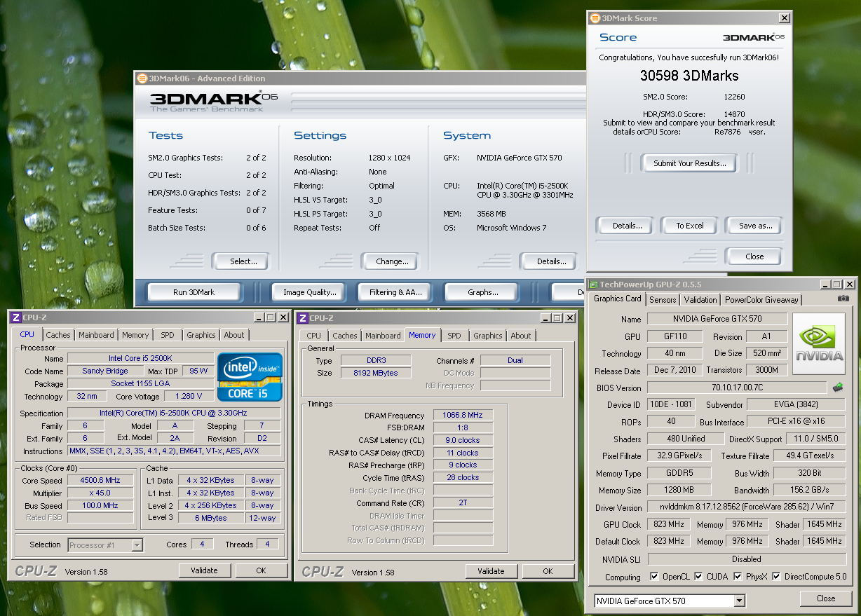Click the Multiplier x 45.0 value
This screenshot has width=861, height=616.
pyautogui.click(x=100, y=493)
